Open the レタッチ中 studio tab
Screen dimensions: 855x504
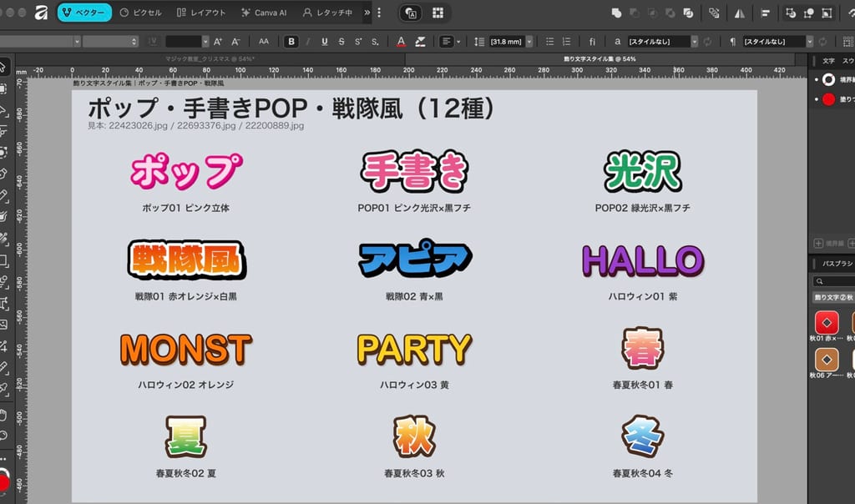pyautogui.click(x=327, y=13)
